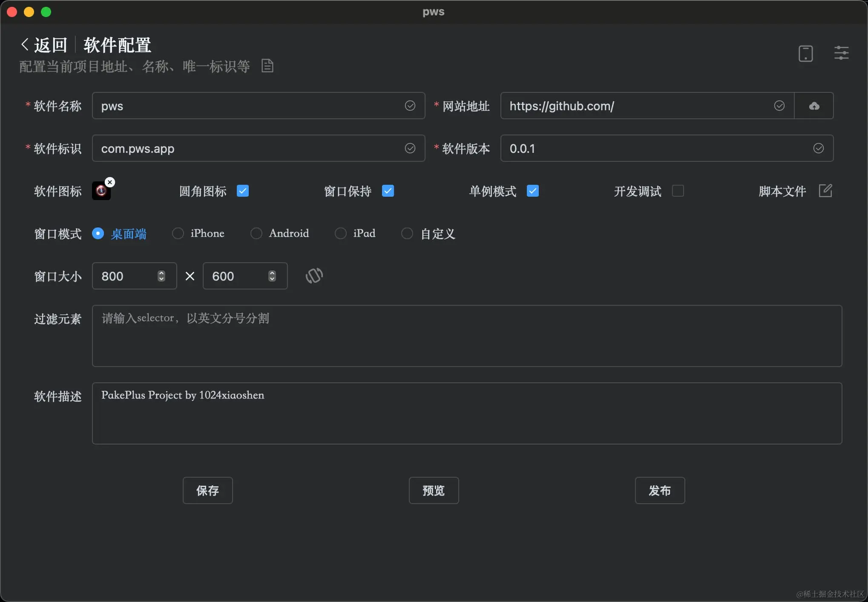
Task: Click the phone preview icon at top right
Action: [805, 54]
